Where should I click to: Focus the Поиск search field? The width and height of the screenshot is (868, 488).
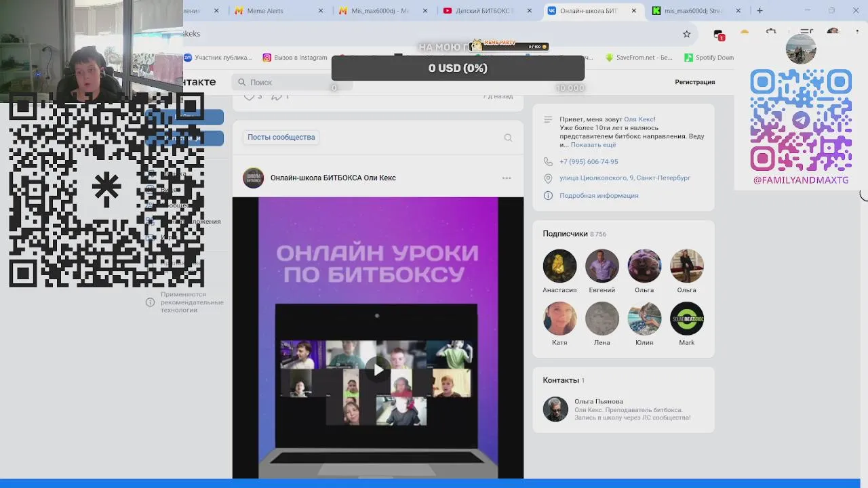pyautogui.click(x=292, y=82)
